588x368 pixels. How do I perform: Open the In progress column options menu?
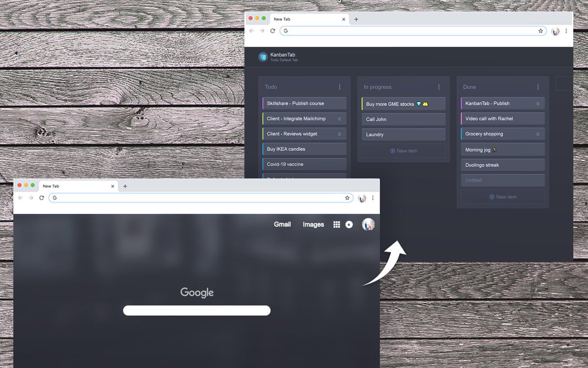tap(439, 87)
